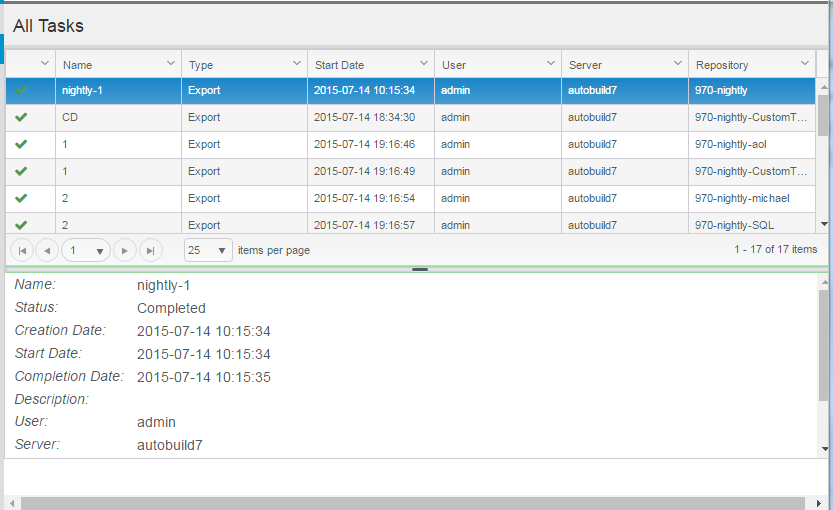This screenshot has width=833, height=510.
Task: Click table scrollbar down arrow
Action: click(824, 224)
